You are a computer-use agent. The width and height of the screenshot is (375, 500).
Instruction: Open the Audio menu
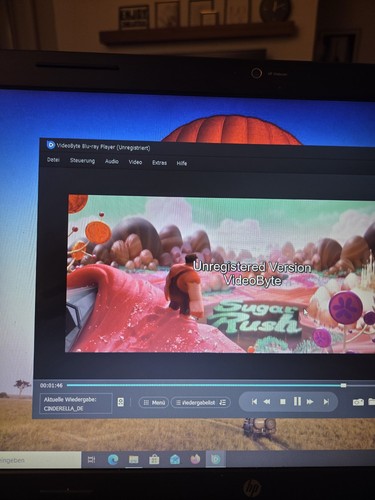click(x=112, y=161)
